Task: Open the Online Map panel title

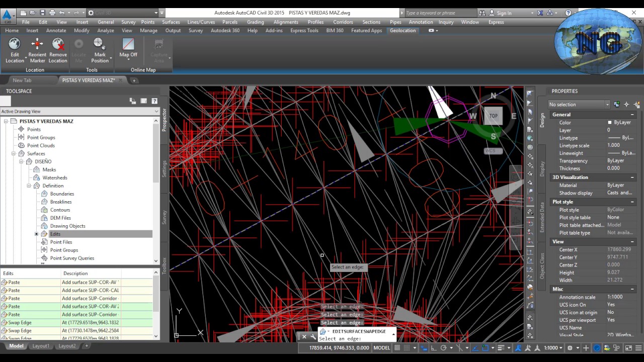Action: point(143,70)
